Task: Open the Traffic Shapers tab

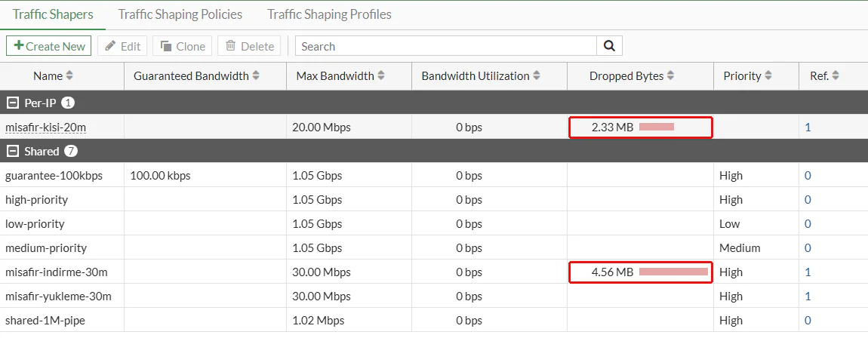Action: coord(53,14)
